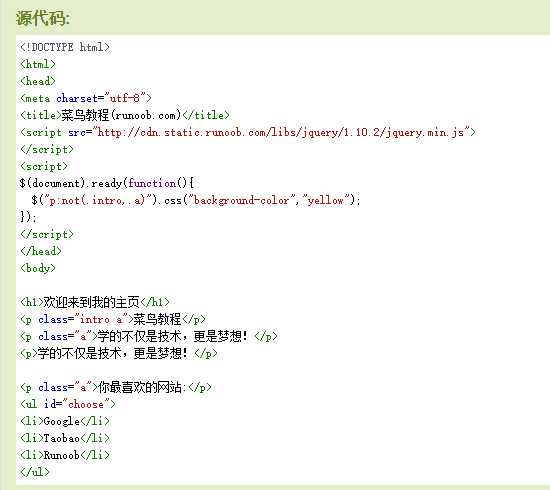Screen dimensions: 550x490
Task: Click the opening <body> tag line
Action: pos(38,268)
